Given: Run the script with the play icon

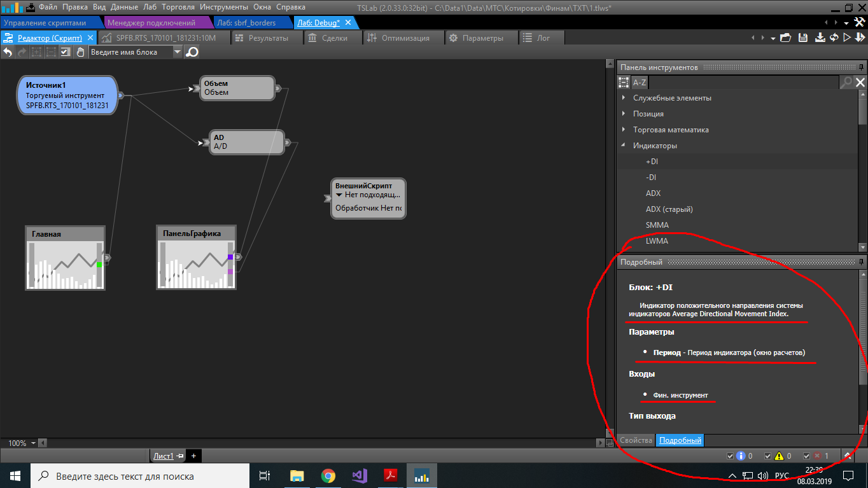Looking at the screenshot, I should [847, 38].
